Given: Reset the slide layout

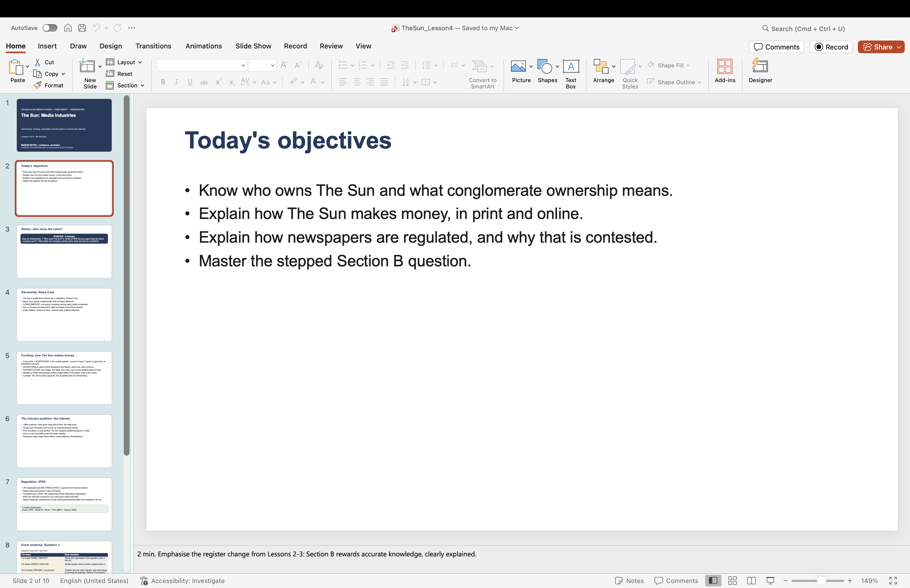Looking at the screenshot, I should 119,74.
